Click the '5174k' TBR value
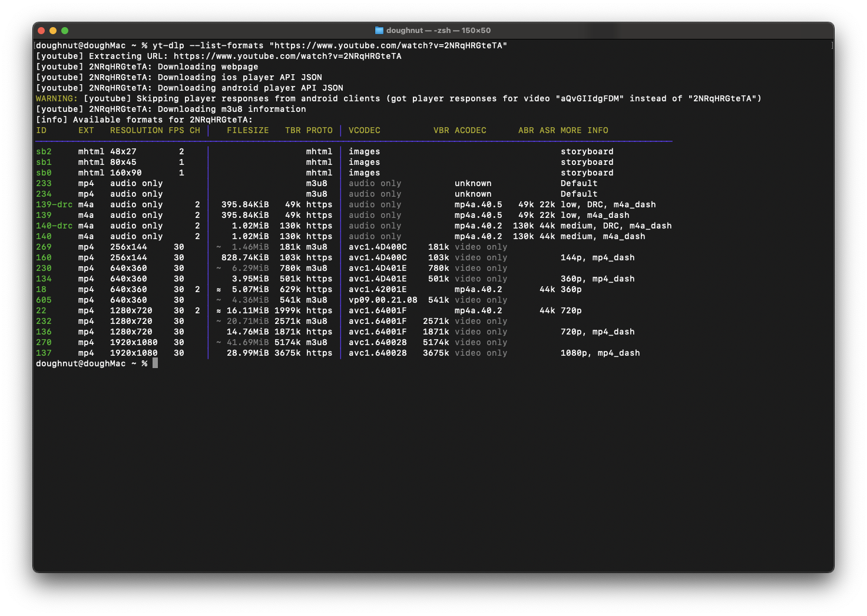 pos(287,342)
